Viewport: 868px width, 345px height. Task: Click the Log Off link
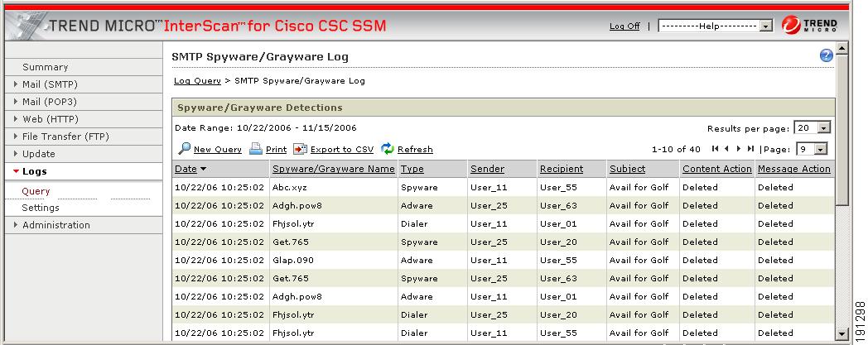[x=624, y=26]
